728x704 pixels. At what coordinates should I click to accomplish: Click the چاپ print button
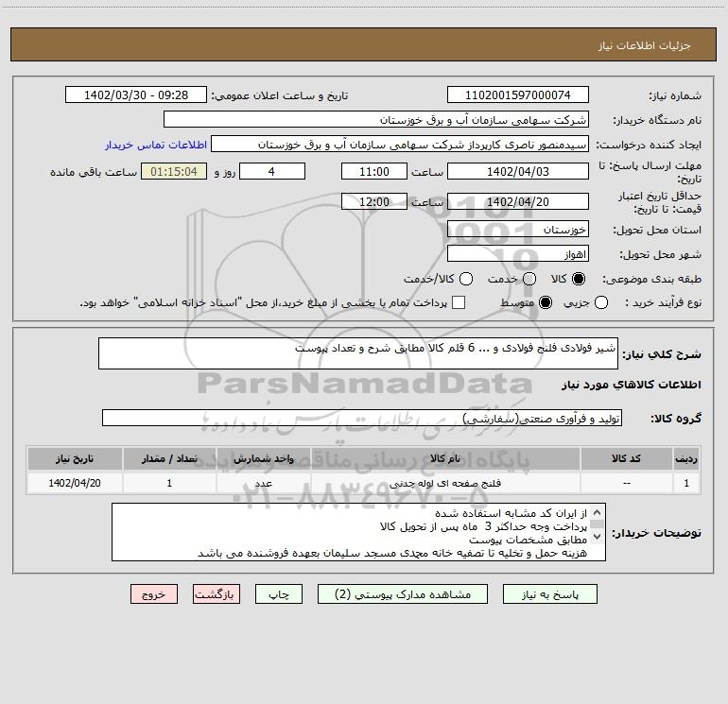279,594
